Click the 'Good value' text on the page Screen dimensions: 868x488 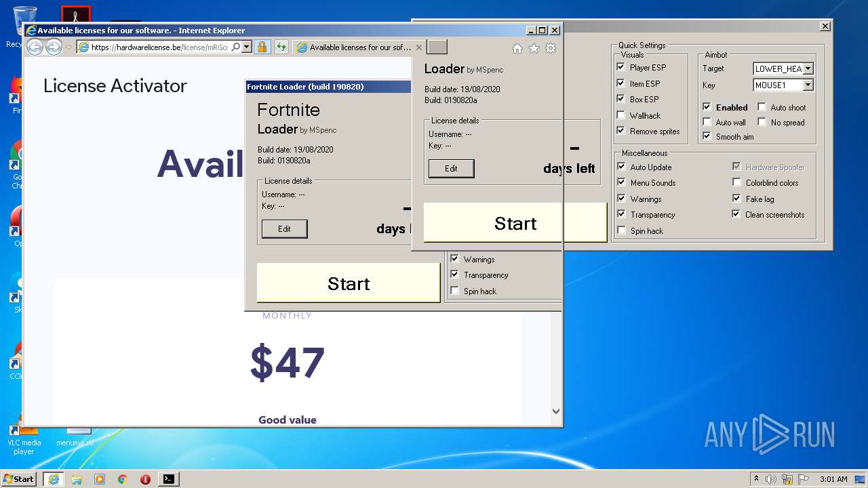[x=288, y=420]
